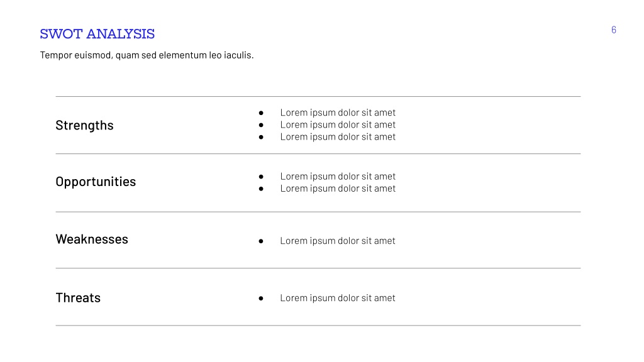Click the Opportunities heading
This screenshot has height=362, width=644.
click(x=96, y=182)
